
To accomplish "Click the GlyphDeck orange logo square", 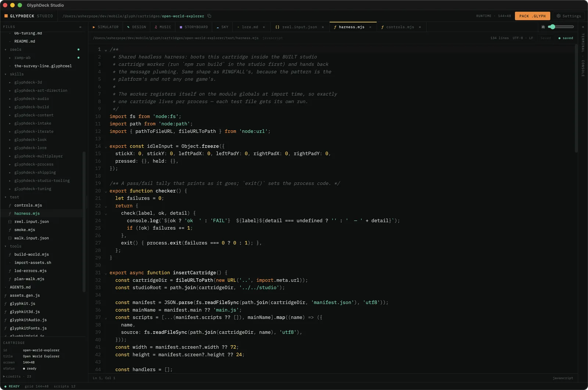I will coord(6,16).
